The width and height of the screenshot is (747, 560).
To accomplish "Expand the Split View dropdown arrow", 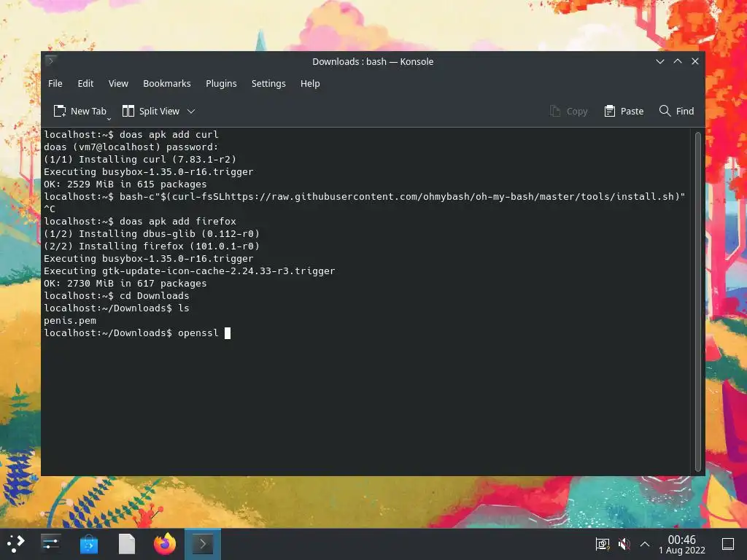I will coord(191,111).
